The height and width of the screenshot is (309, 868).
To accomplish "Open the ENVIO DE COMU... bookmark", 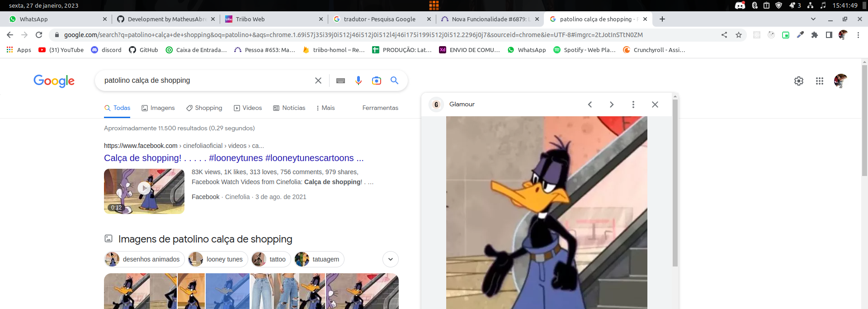I will [469, 50].
